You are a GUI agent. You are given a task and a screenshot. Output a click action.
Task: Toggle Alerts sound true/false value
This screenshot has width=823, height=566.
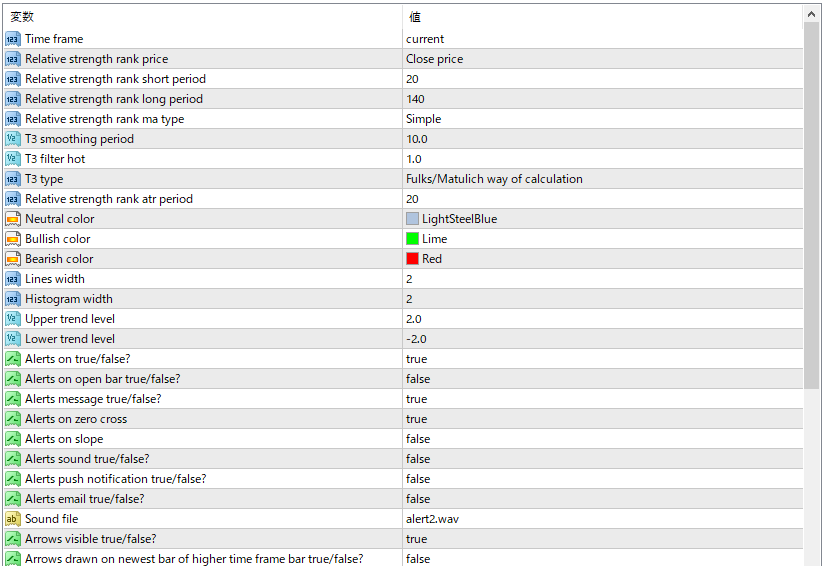tap(418, 459)
